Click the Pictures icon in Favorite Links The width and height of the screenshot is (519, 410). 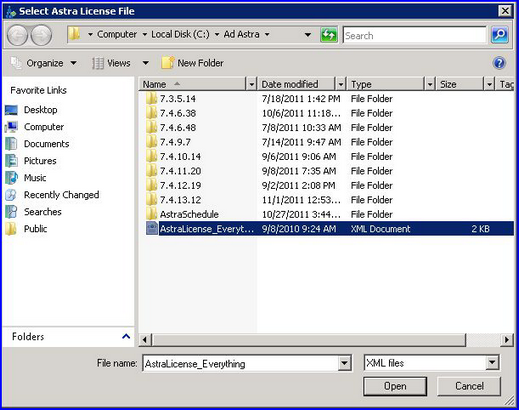pos(11,161)
